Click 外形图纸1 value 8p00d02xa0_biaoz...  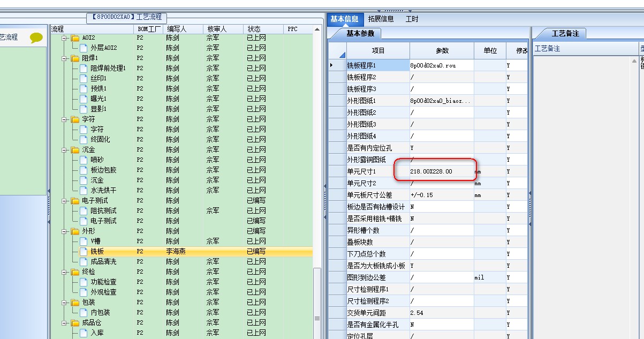(442, 101)
